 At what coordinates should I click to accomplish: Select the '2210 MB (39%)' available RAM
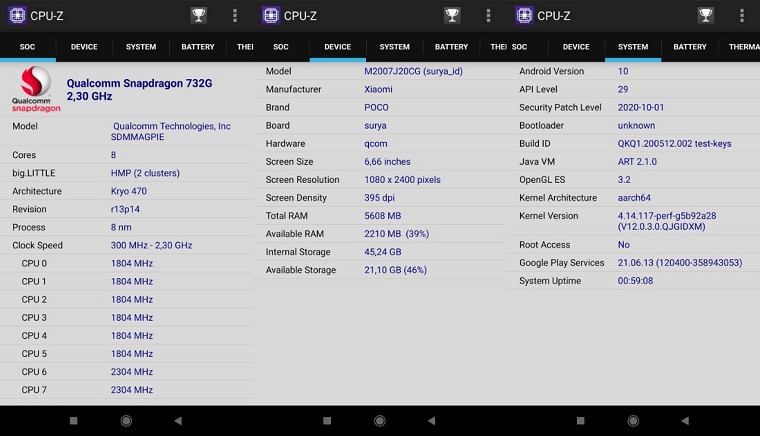pyautogui.click(x=396, y=234)
